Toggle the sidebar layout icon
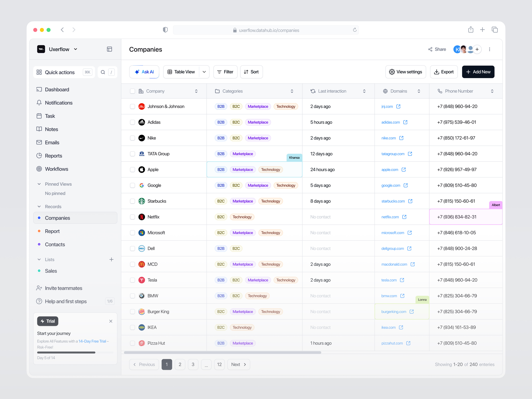The image size is (532, 399). tap(109, 49)
